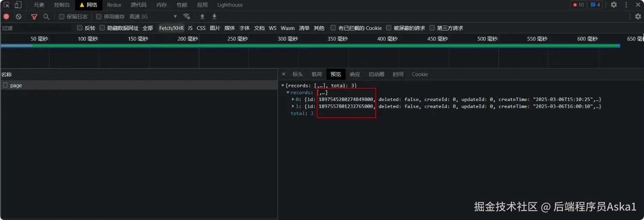Filter requests by WS type
The width and height of the screenshot is (644, 220).
[272, 28]
